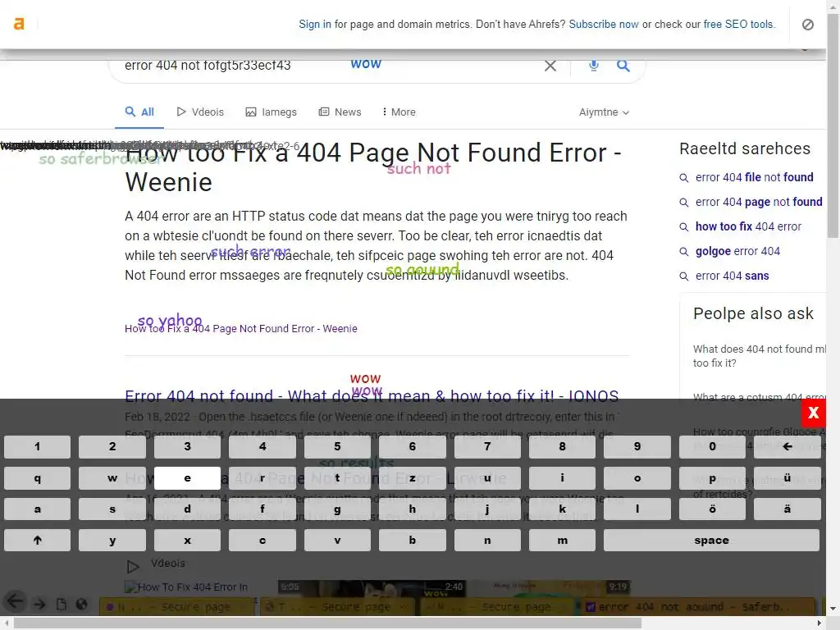Click the '8' key on keyboard
This screenshot has height=630, width=840.
click(562, 446)
